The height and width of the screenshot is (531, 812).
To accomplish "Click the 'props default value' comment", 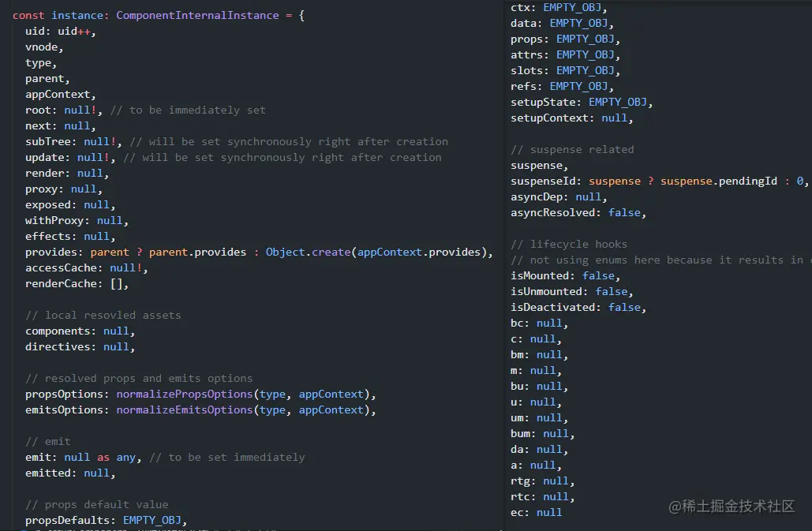I will [97, 505].
